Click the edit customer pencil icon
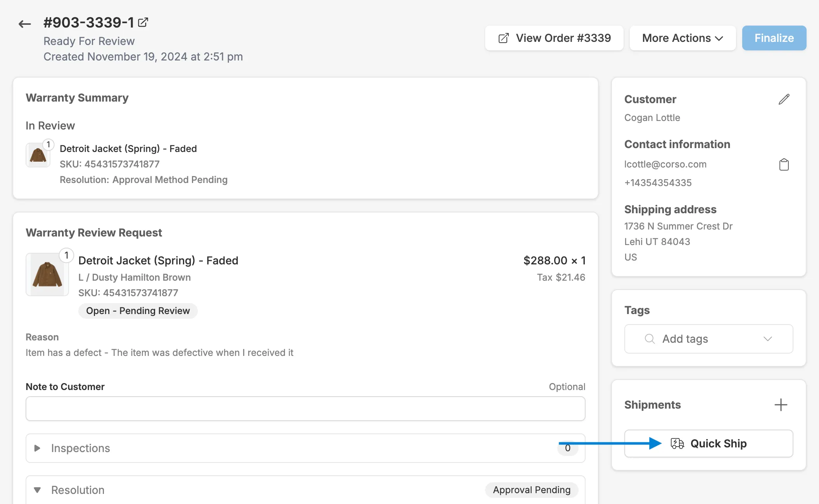The height and width of the screenshot is (504, 819). (784, 100)
